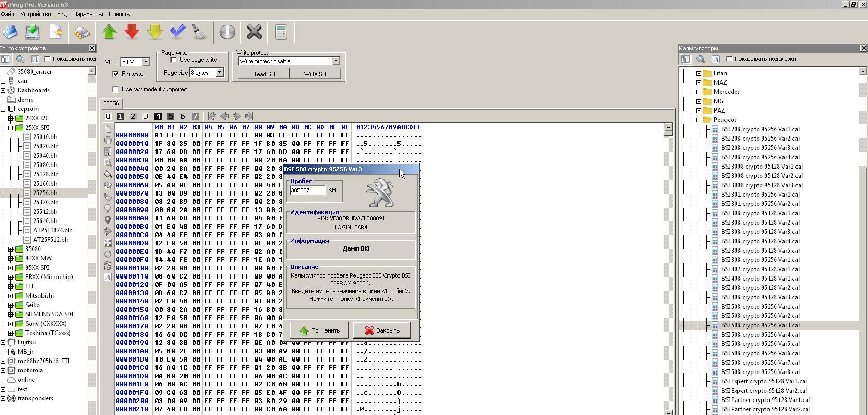Collapse the 25XX SPI folder

click(11, 128)
